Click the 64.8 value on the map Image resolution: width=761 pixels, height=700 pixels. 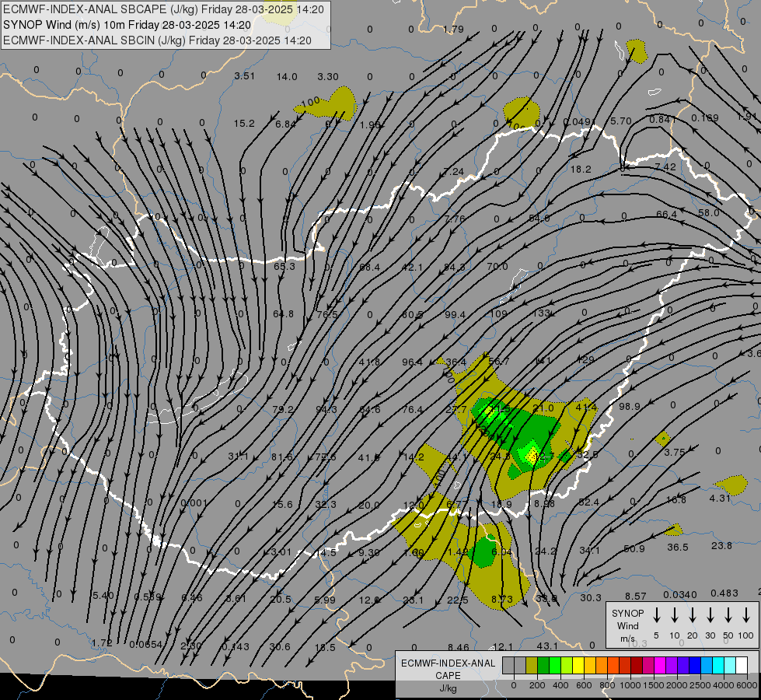tap(283, 313)
